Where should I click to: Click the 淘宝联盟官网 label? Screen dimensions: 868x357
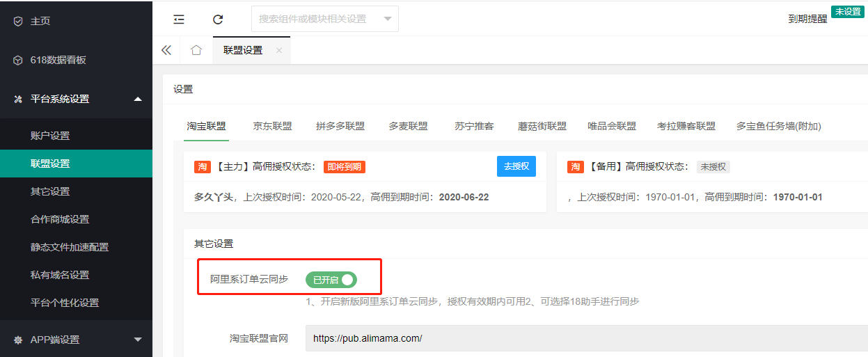click(259, 338)
